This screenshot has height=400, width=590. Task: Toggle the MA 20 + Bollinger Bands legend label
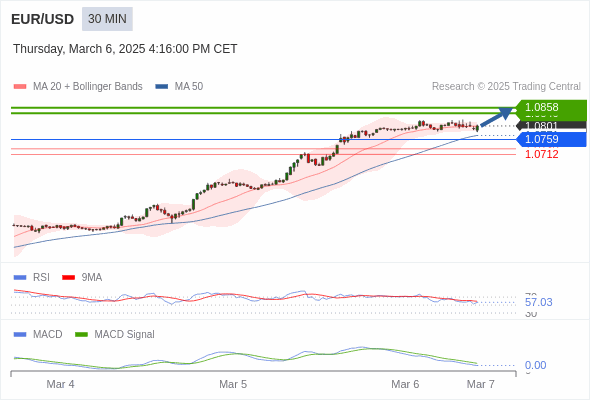point(88,87)
